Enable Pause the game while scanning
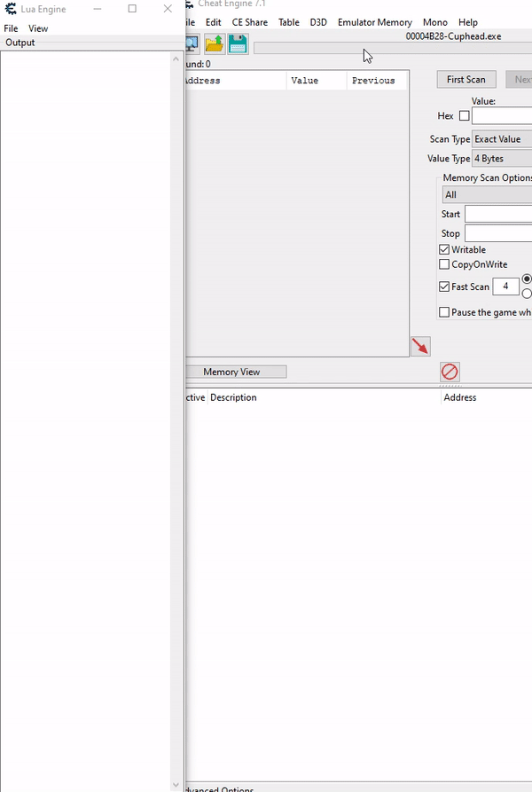 (444, 312)
